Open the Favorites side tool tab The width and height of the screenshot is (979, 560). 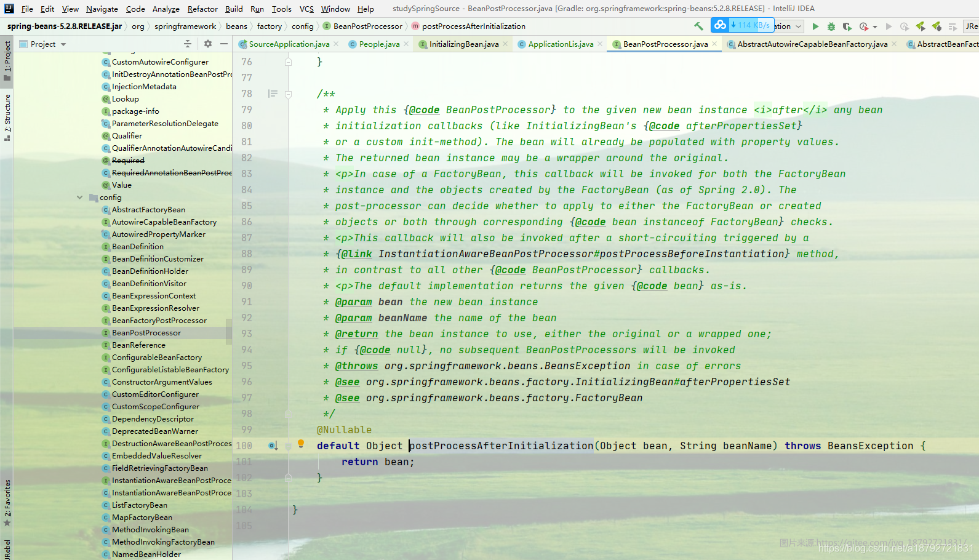tap(7, 503)
